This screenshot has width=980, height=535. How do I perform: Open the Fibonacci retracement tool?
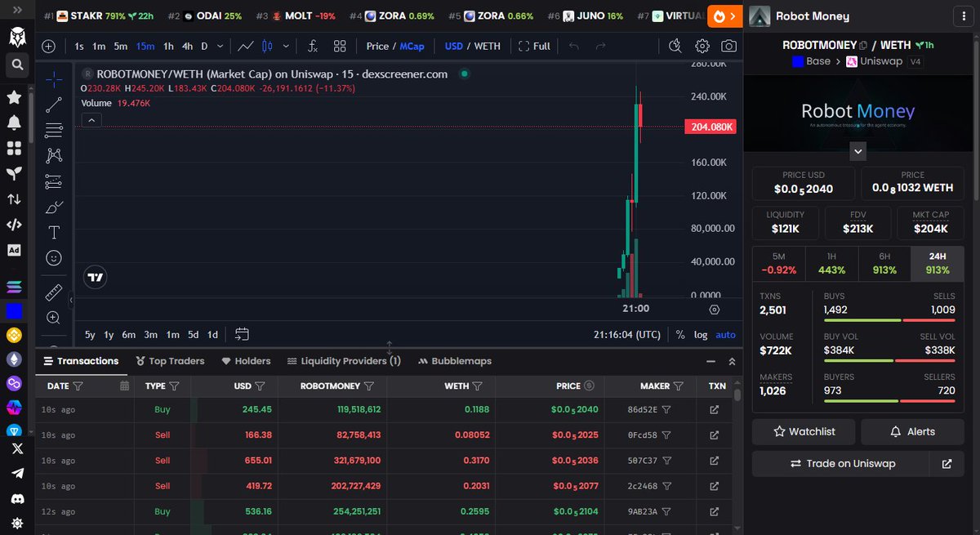tap(54, 130)
